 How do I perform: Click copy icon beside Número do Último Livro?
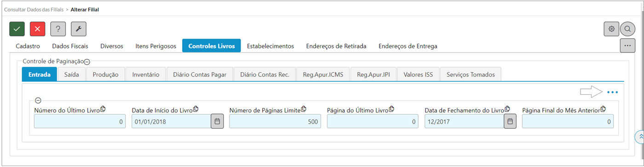point(103,109)
